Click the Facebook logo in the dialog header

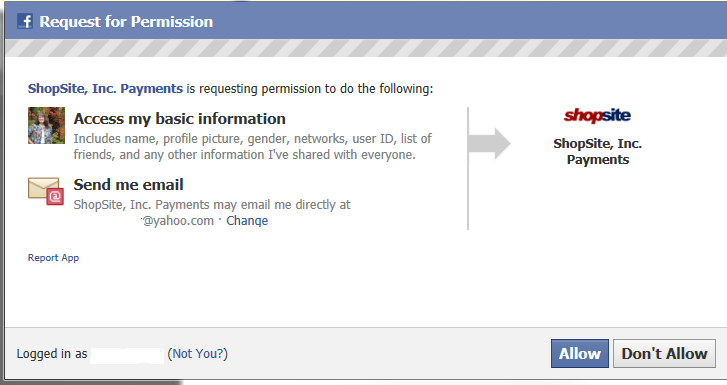[25, 21]
